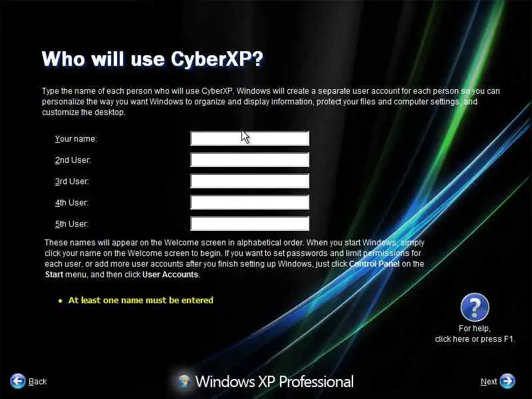
Task: Click the yellow "At least one name" warning
Action: tap(141, 301)
